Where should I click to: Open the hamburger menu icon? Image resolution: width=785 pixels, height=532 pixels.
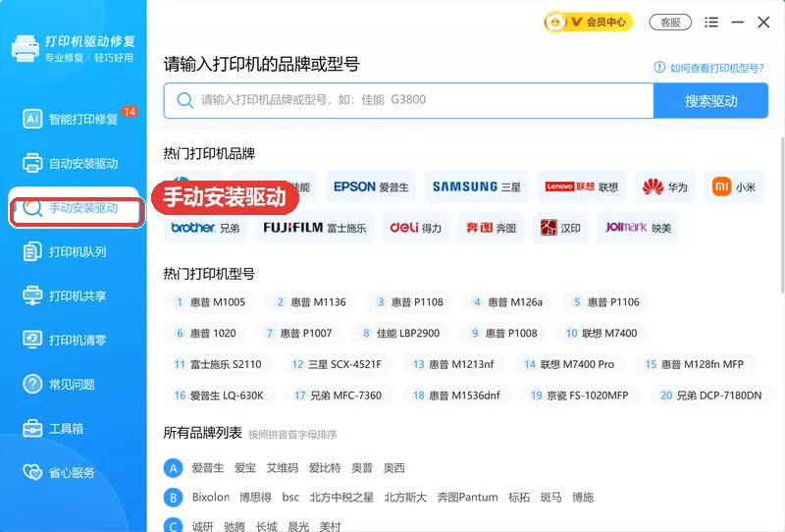point(710,22)
